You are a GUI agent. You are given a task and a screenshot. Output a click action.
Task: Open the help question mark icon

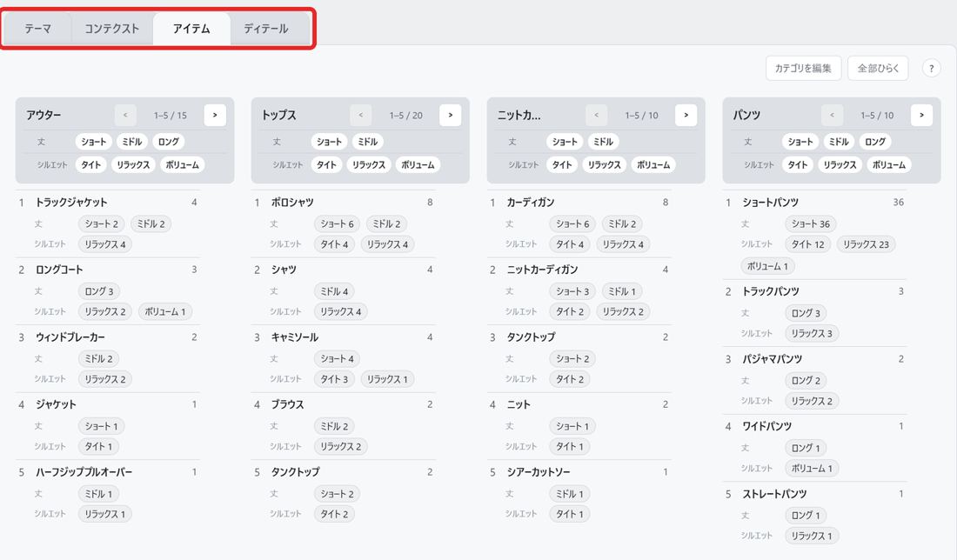click(x=932, y=69)
